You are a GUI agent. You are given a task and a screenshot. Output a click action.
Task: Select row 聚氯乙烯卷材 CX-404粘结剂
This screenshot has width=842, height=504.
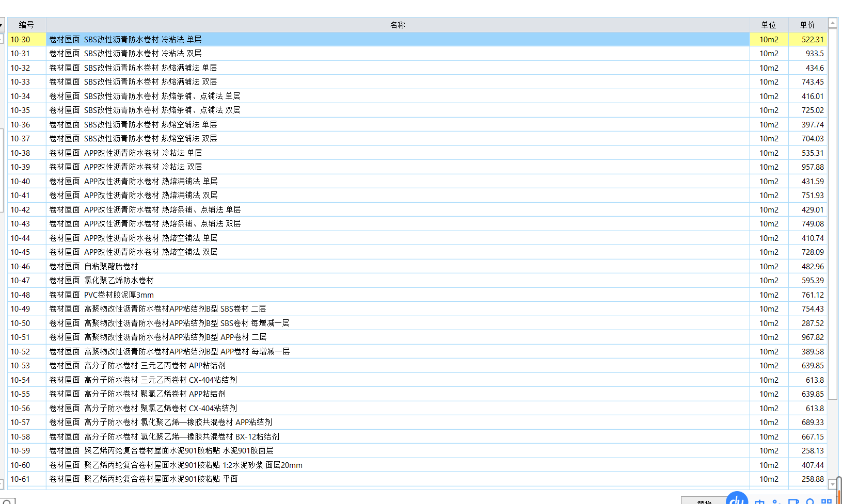(398, 408)
